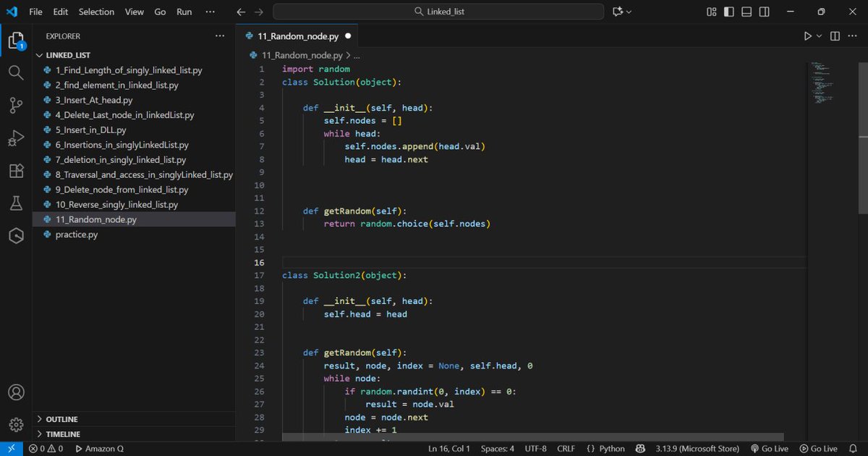Click the remote window status icon
This screenshot has height=456, width=868.
click(x=12, y=449)
